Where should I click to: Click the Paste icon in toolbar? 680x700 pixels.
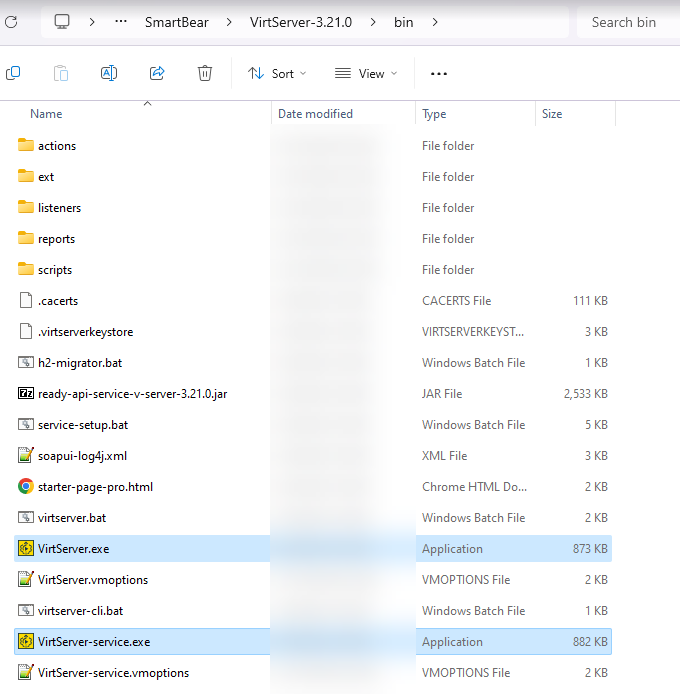(61, 73)
